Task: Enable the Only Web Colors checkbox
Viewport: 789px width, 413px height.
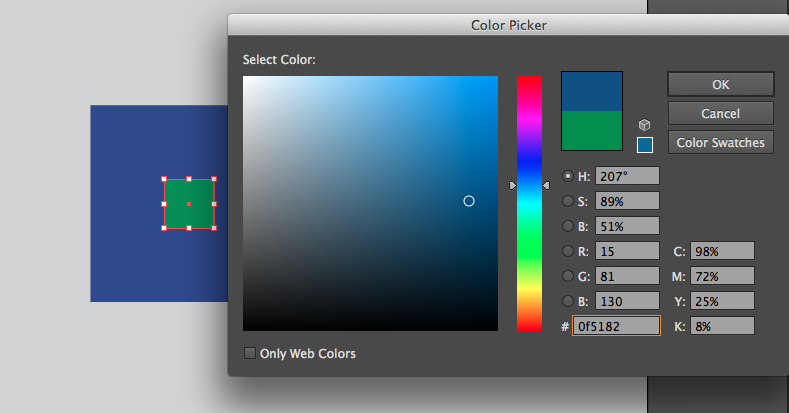Action: click(250, 353)
